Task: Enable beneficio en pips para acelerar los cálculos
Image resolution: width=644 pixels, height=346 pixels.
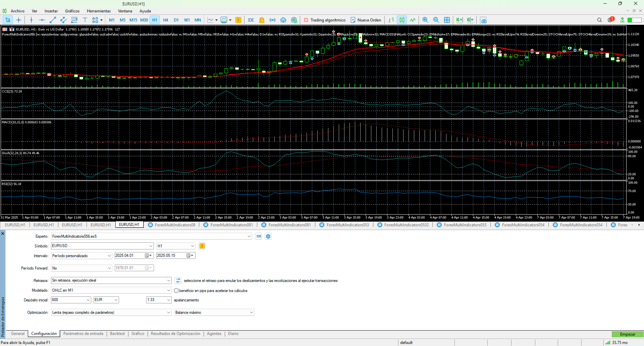Action: pyautogui.click(x=176, y=291)
